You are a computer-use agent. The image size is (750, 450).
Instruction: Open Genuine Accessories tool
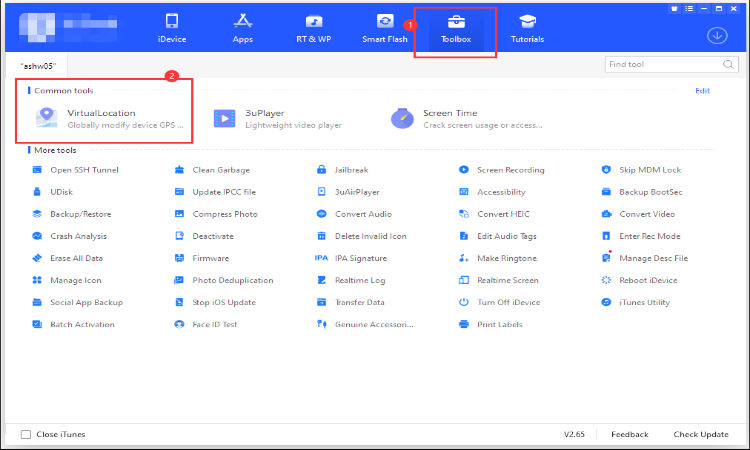click(x=365, y=324)
